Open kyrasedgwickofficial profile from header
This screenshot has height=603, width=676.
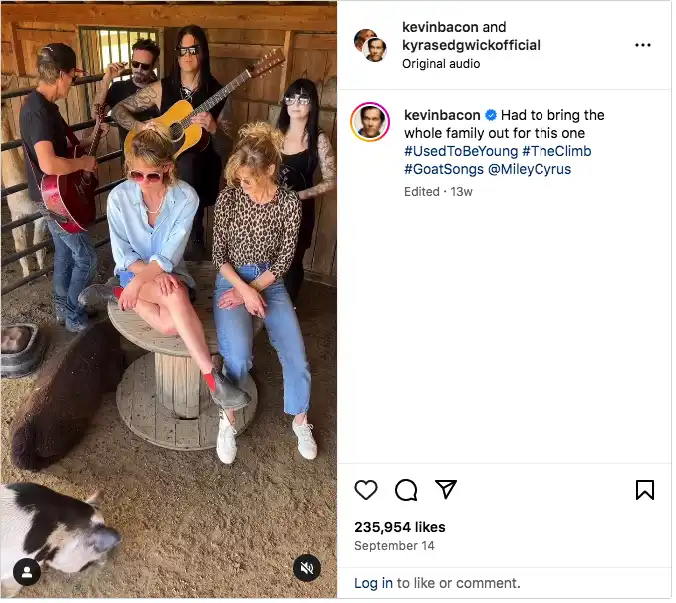pos(471,45)
